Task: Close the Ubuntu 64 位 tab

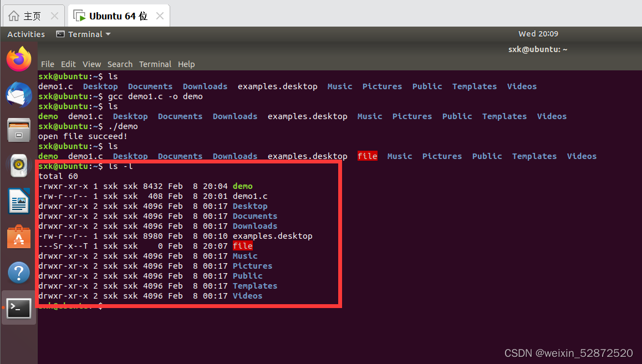Action: 160,16
